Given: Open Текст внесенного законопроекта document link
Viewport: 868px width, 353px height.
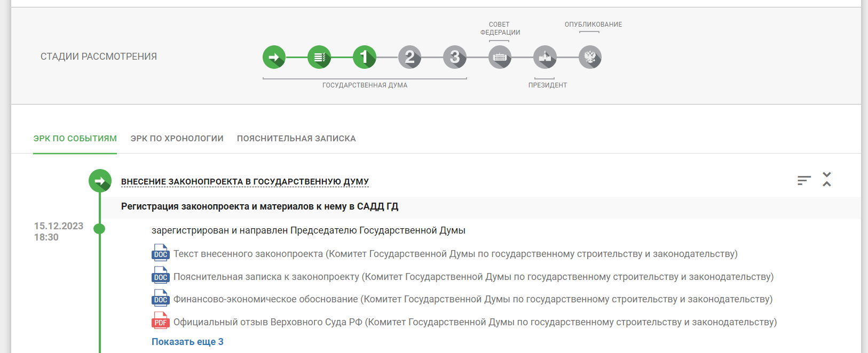Looking at the screenshot, I should [x=455, y=254].
